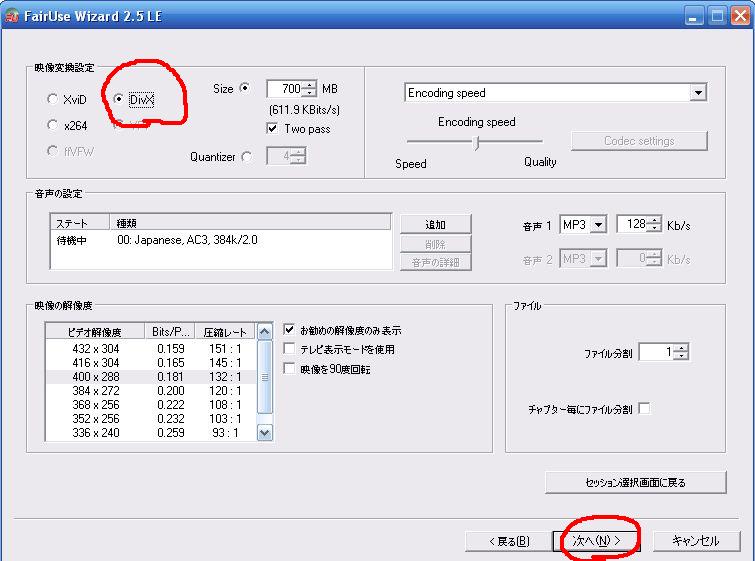Decrease ファイル分割 count with down arrow

point(680,356)
